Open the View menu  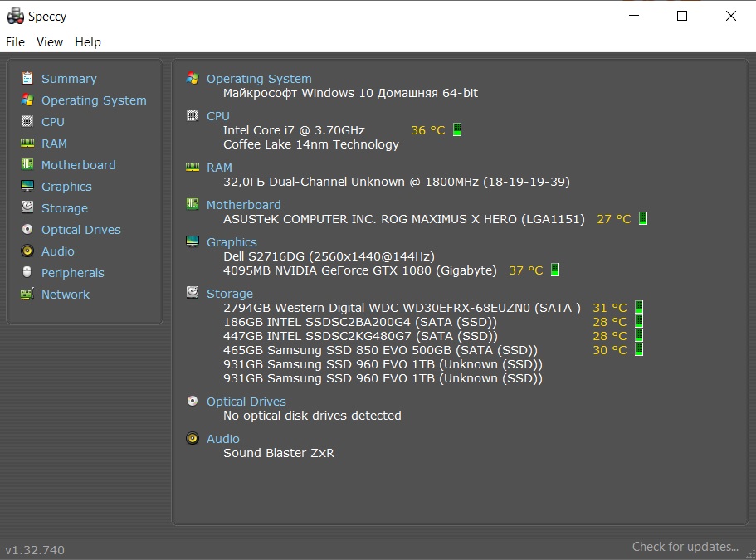click(50, 42)
